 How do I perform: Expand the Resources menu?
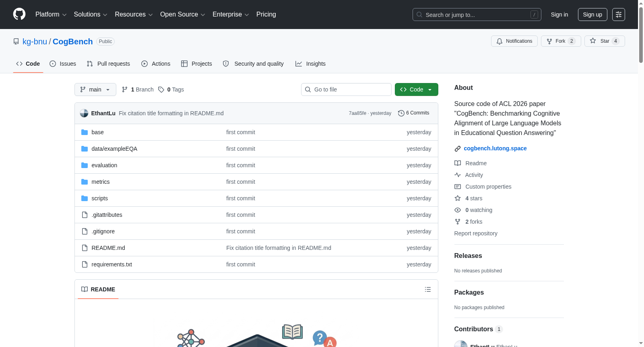pos(134,15)
